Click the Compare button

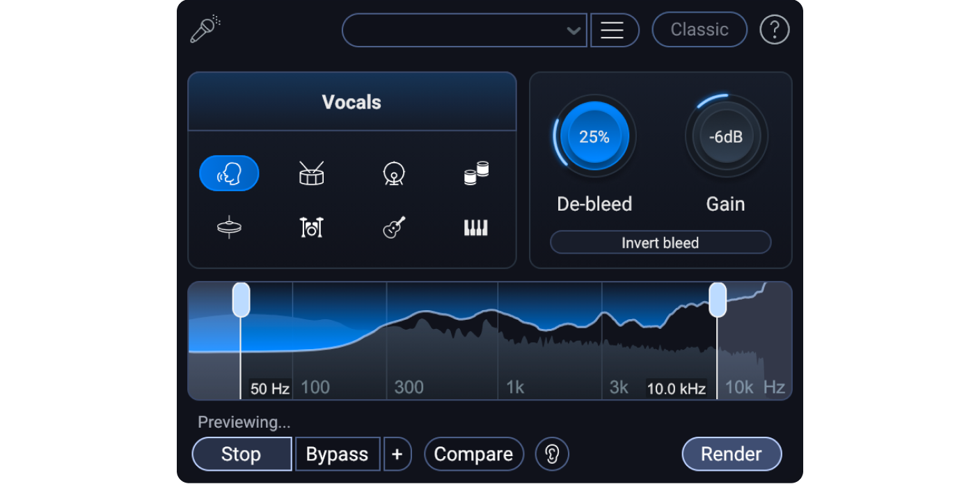[x=473, y=454]
